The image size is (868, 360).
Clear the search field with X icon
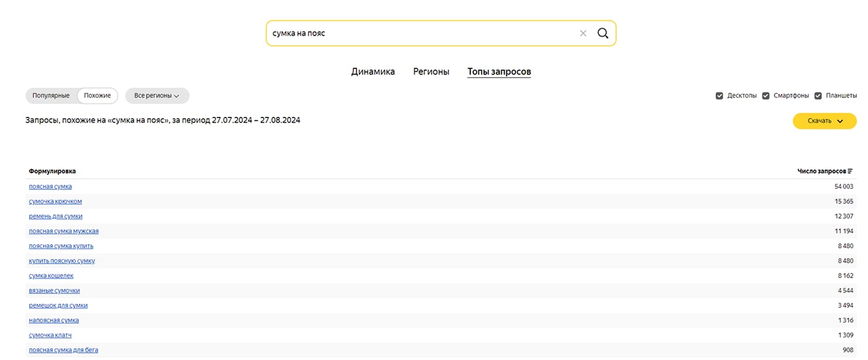pyautogui.click(x=583, y=33)
